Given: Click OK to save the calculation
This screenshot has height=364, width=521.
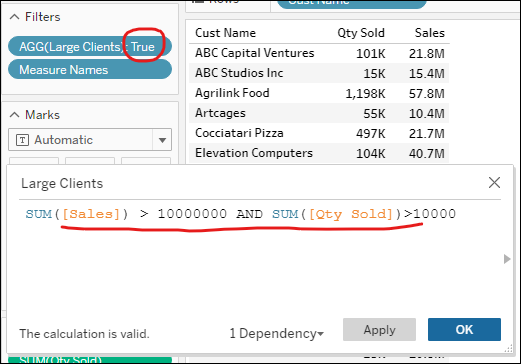Looking at the screenshot, I should tap(464, 330).
